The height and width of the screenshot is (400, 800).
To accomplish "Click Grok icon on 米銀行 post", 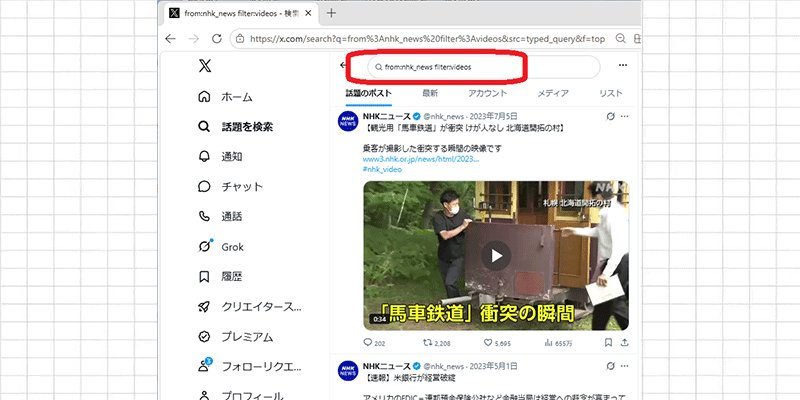I will pos(610,366).
